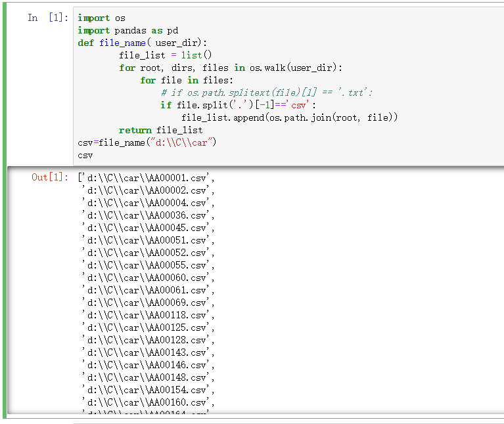This screenshot has height=424, width=504.
Task: Click the Out[1] output prompt
Action: point(50,177)
